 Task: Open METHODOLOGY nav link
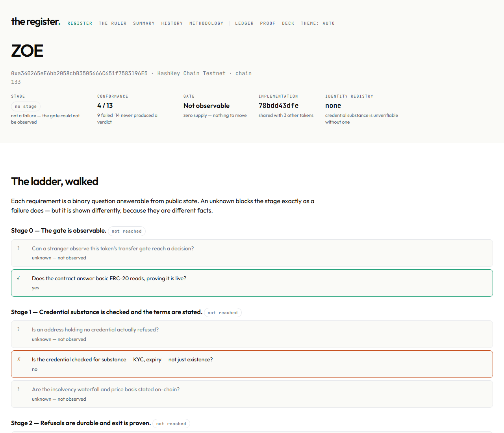206,24
